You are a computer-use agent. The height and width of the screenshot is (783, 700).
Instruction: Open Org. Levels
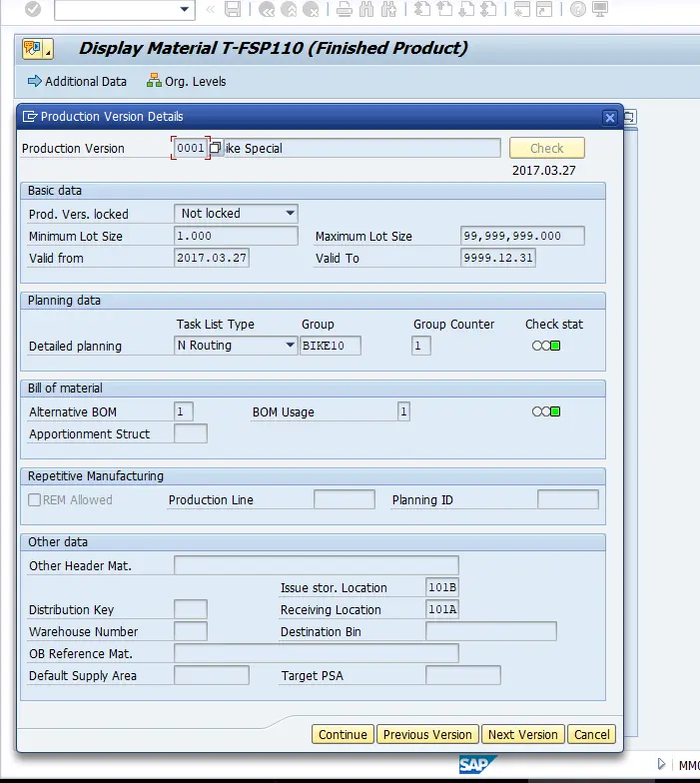[187, 81]
